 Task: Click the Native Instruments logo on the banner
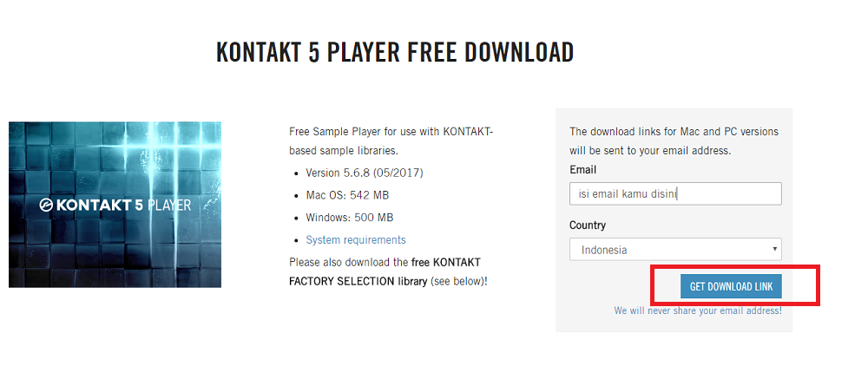point(46,206)
